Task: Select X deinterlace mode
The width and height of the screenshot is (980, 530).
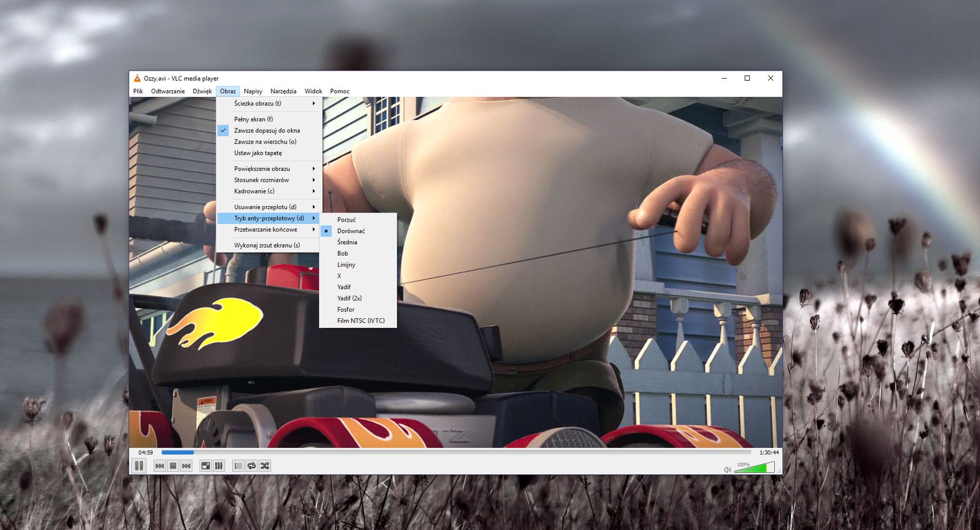Action: coord(358,276)
